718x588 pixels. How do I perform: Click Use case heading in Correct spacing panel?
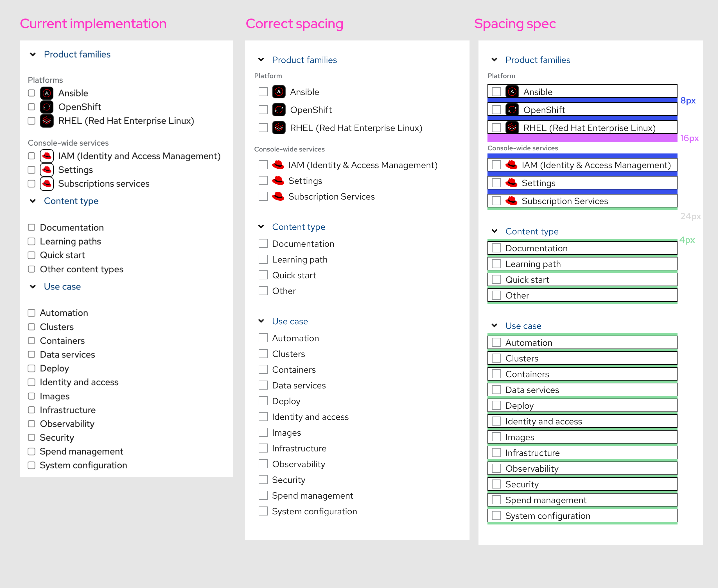point(290,321)
